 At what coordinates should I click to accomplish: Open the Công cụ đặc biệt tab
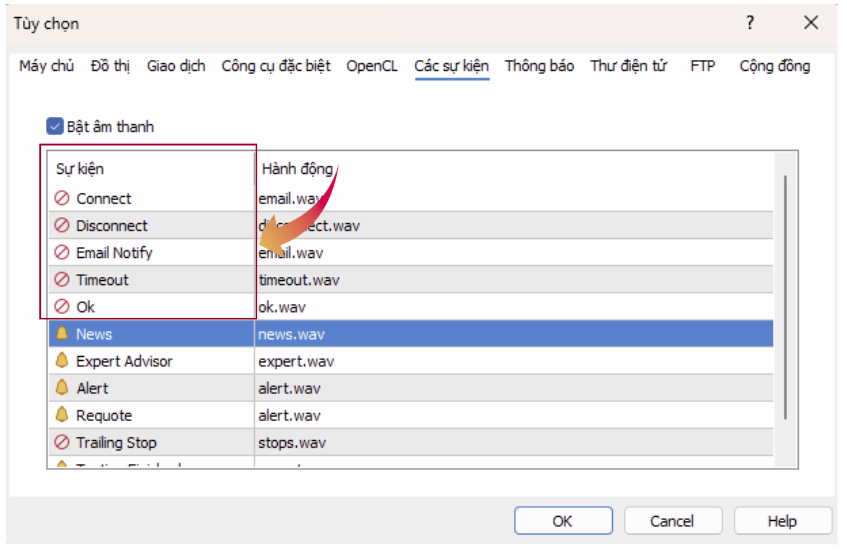pos(276,66)
